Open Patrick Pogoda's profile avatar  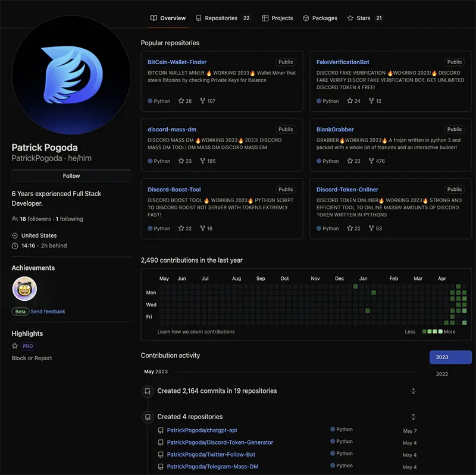pos(71,75)
